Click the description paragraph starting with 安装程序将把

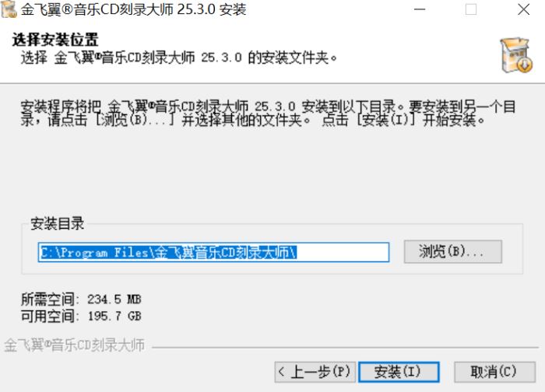(x=268, y=114)
